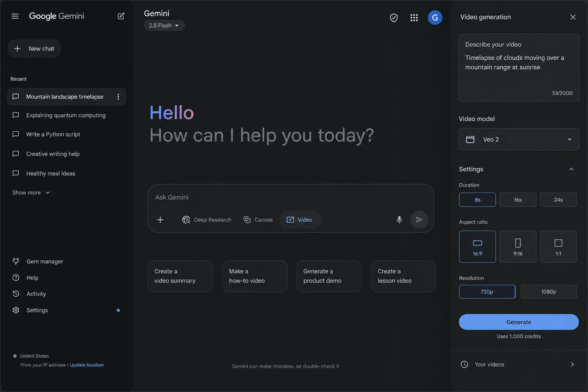Viewport: 588px width, 392px height.
Task: Open options for Mountain landscape timelapse chat
Action: (x=118, y=97)
